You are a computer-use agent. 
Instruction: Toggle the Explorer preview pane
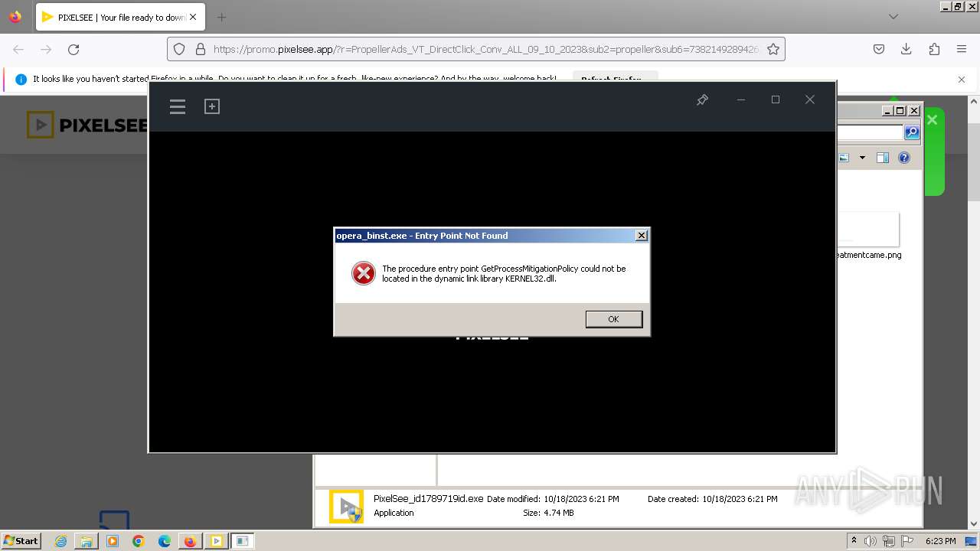coord(882,158)
